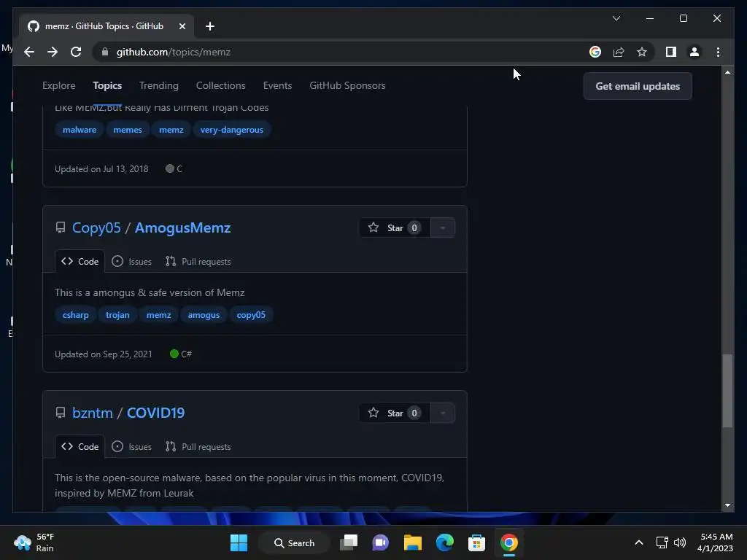Open the taskbar Search box
Image resolution: width=747 pixels, height=560 pixels.
click(294, 542)
